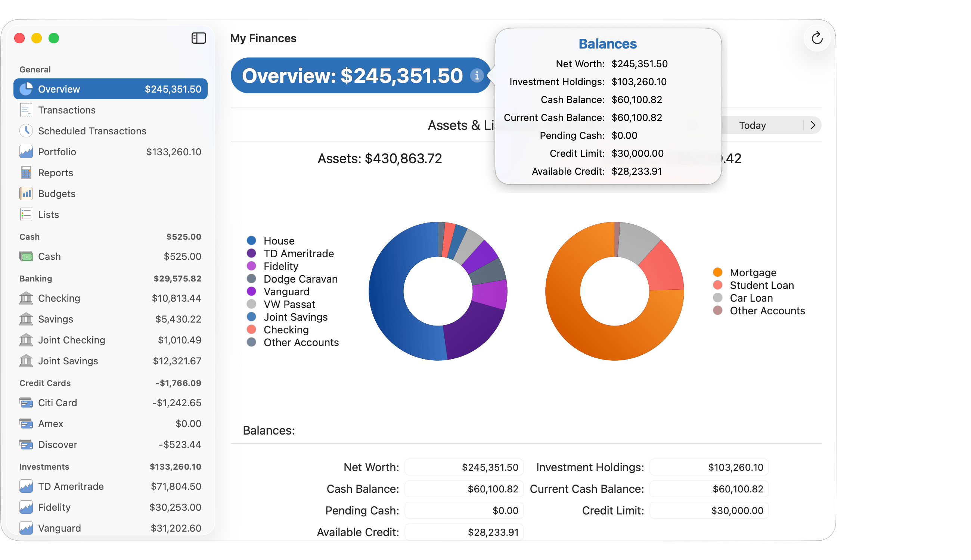Open the Joint Savings account
The width and height of the screenshot is (971, 560).
[x=68, y=361]
